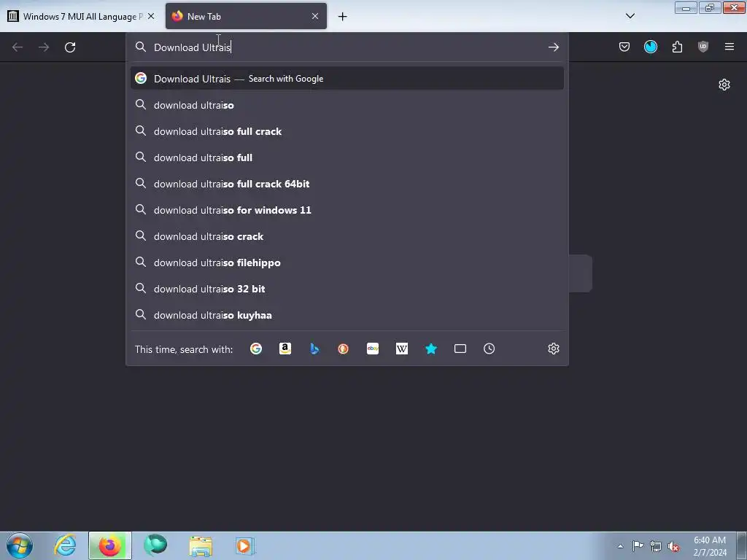This screenshot has width=747, height=560.
Task: Click the Firefox taskbar button
Action: click(x=110, y=545)
